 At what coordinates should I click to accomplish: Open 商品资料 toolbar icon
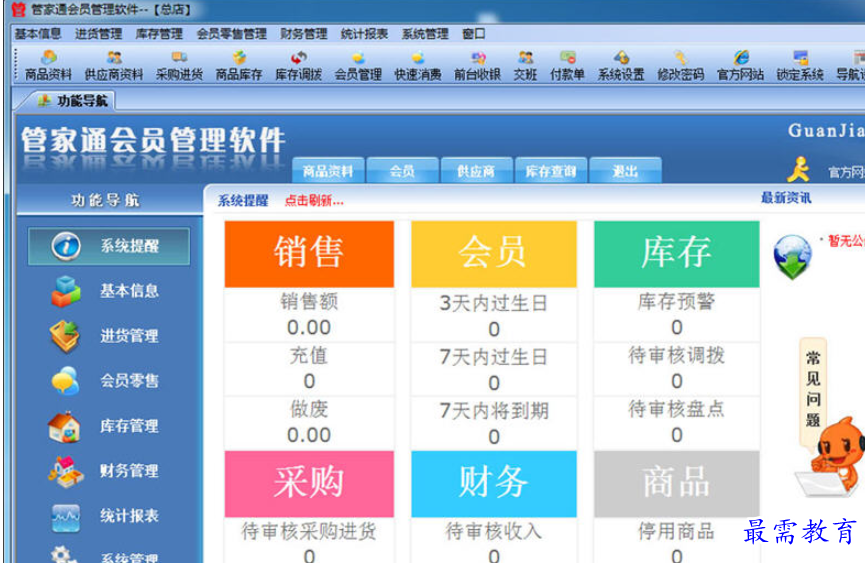click(x=49, y=65)
